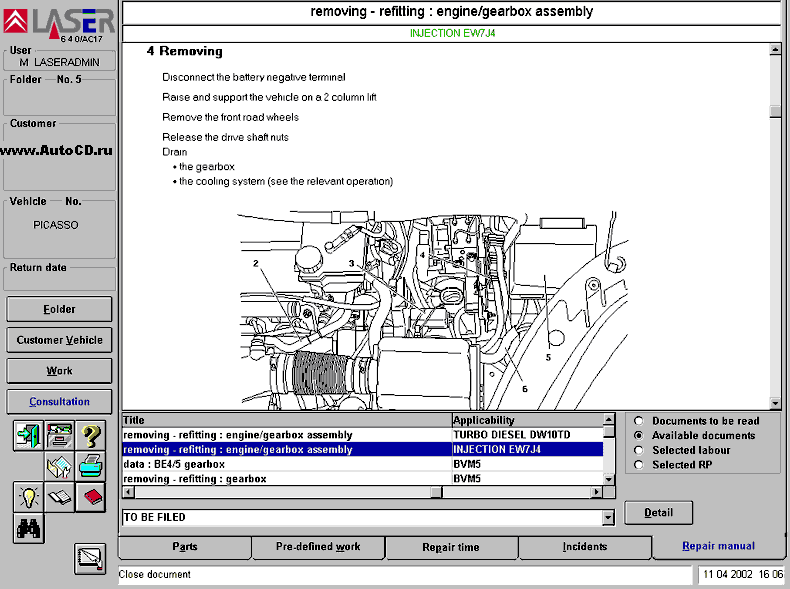The height and width of the screenshot is (589, 790).
Task: Switch to the Pre-defined work tab
Action: point(318,547)
